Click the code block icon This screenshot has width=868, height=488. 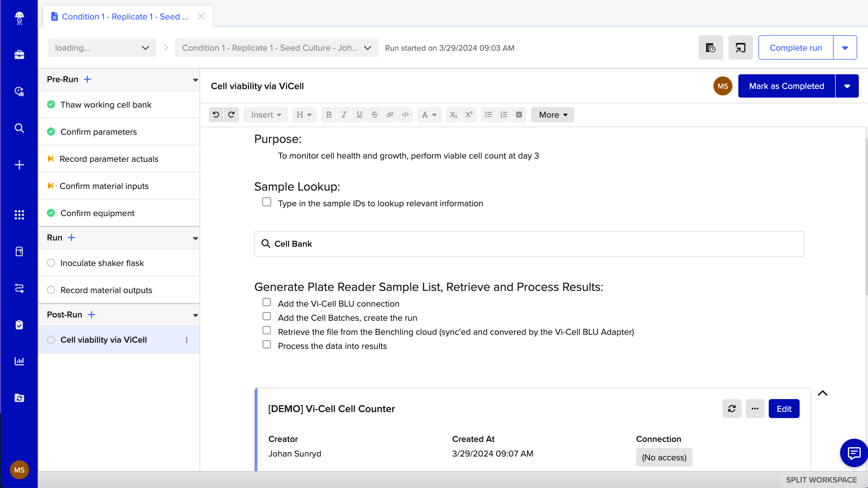(x=406, y=114)
